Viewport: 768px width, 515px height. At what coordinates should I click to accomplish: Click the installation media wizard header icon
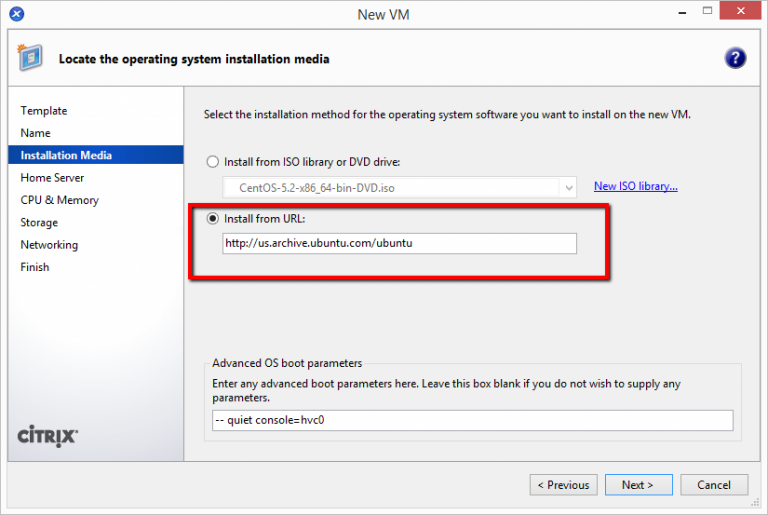32,58
